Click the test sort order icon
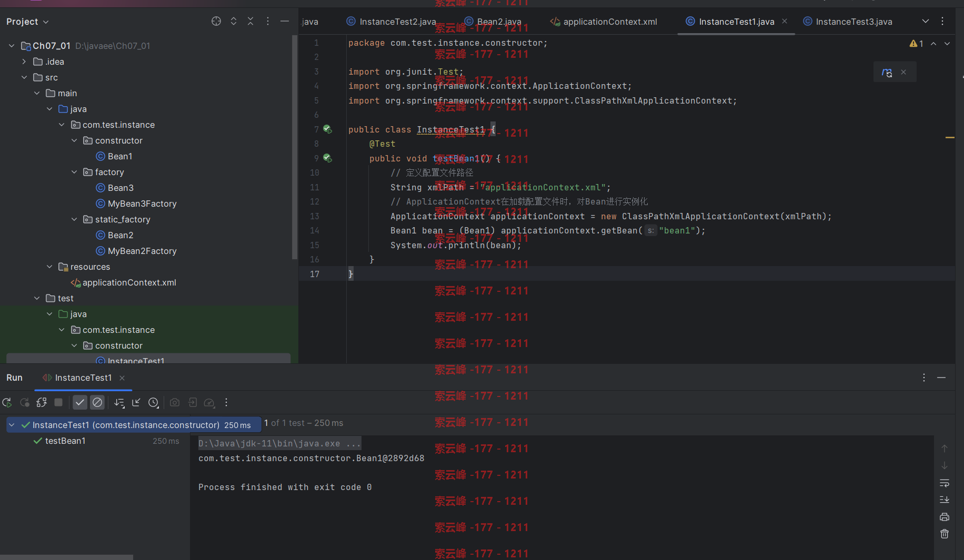The width and height of the screenshot is (964, 560). pyautogui.click(x=119, y=402)
